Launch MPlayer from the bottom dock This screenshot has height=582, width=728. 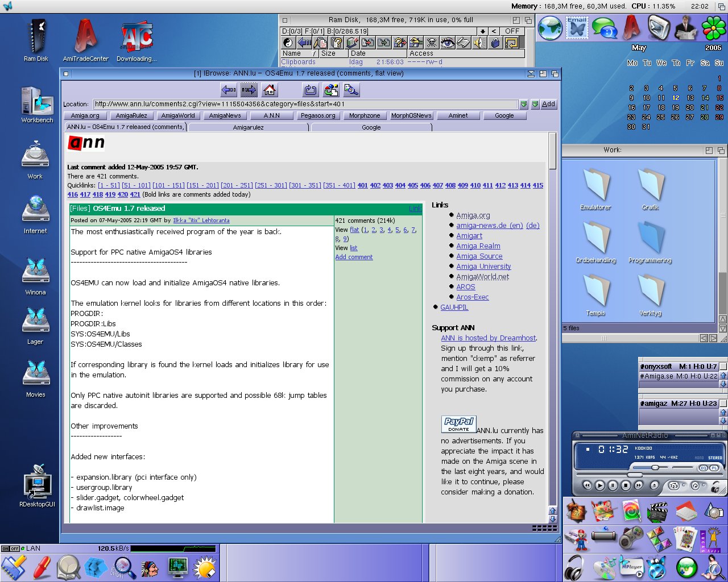click(x=631, y=567)
